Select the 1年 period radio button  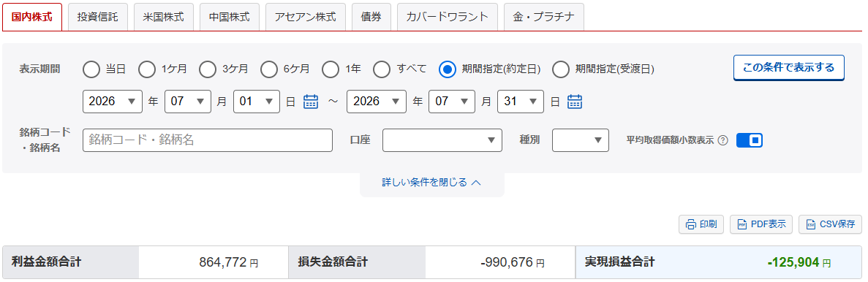[331, 69]
